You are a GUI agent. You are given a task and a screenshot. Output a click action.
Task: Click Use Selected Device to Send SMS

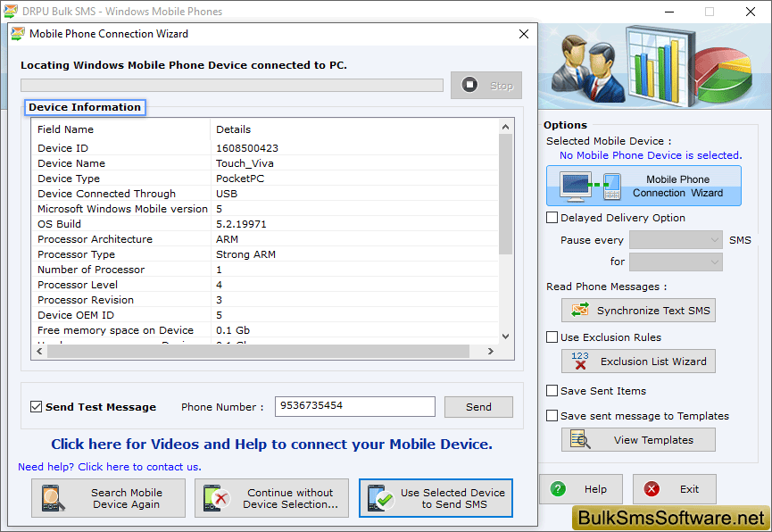click(x=436, y=498)
